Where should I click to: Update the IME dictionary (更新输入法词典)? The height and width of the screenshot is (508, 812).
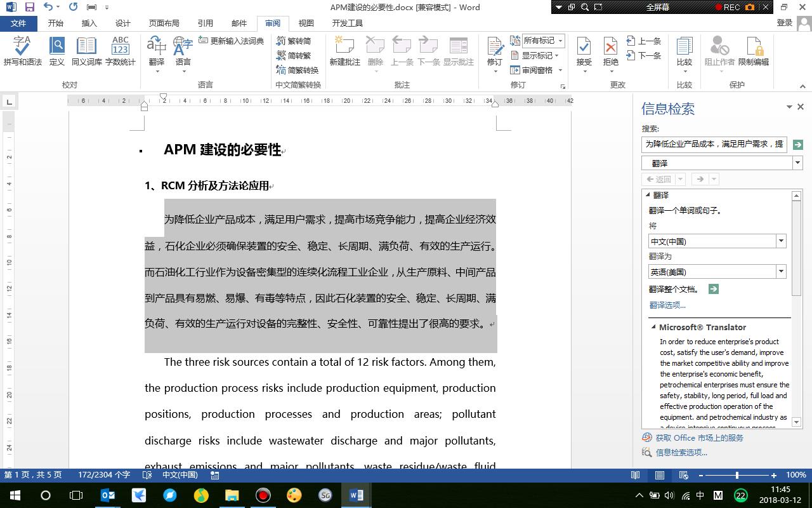tap(231, 41)
